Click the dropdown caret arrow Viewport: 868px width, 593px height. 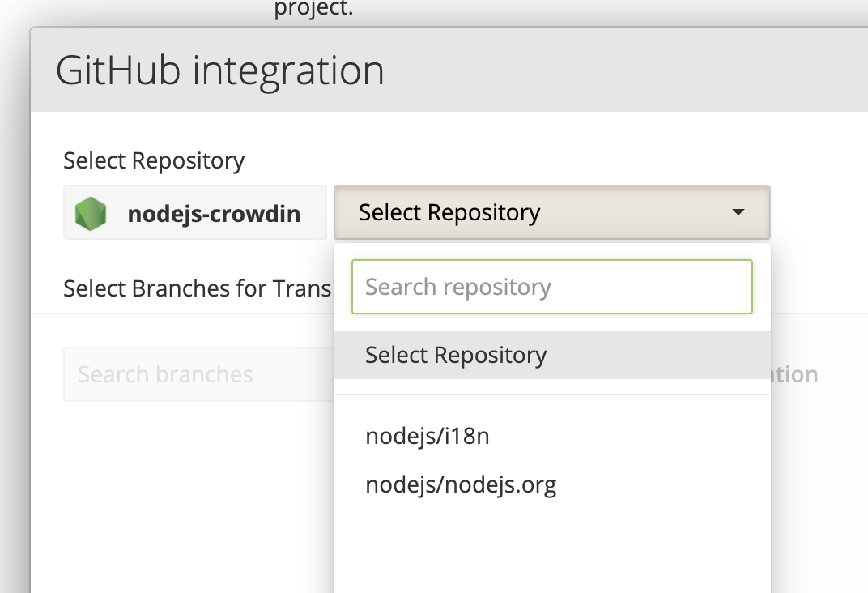click(738, 212)
